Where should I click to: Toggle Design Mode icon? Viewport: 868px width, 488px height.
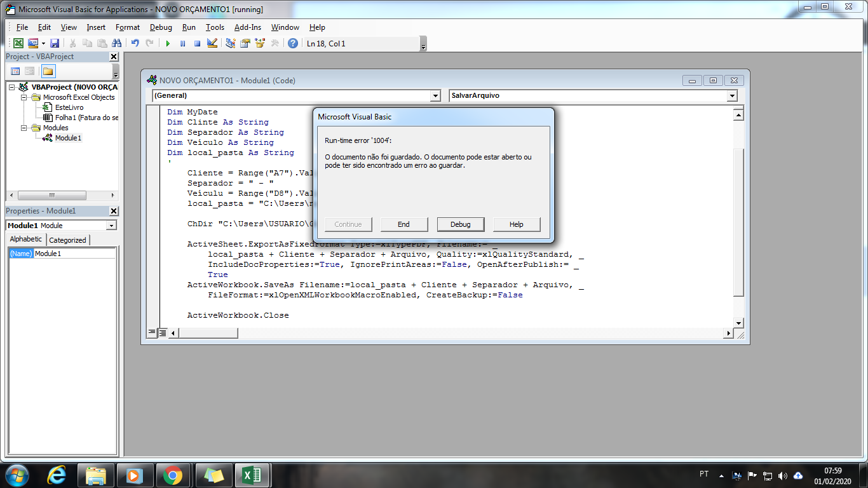point(212,43)
